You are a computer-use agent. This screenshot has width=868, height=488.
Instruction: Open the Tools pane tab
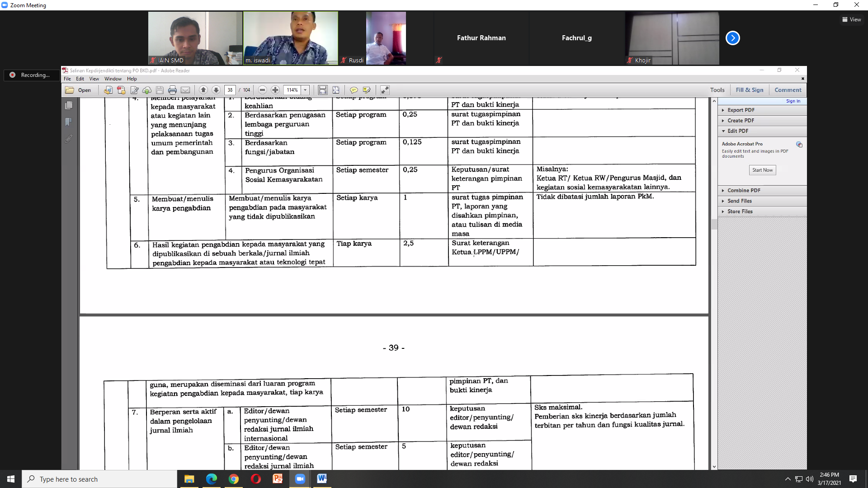coord(717,90)
